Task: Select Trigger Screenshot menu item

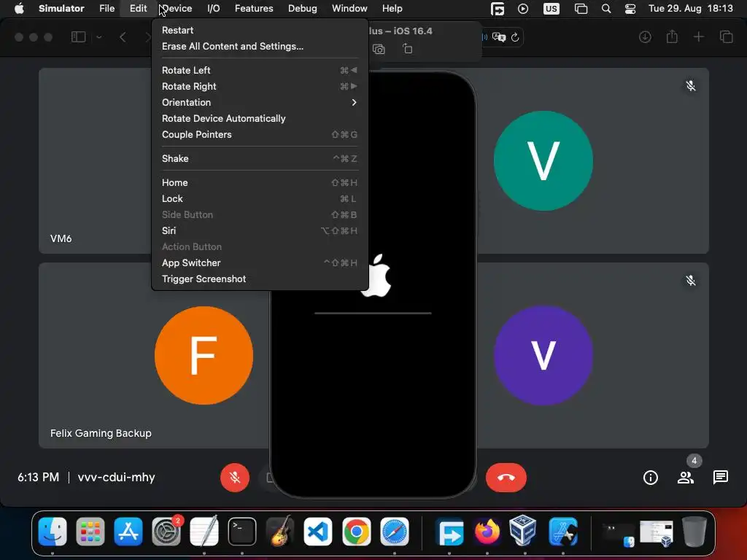Action: [x=260, y=279]
